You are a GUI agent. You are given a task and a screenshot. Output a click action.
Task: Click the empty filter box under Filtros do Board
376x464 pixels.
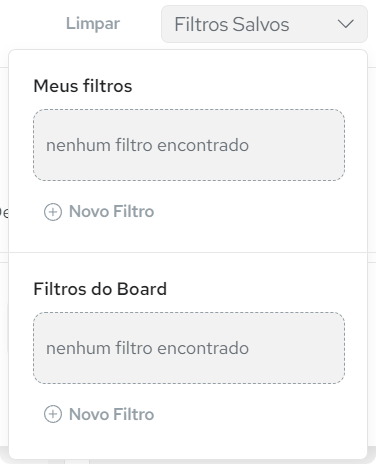[189, 348]
